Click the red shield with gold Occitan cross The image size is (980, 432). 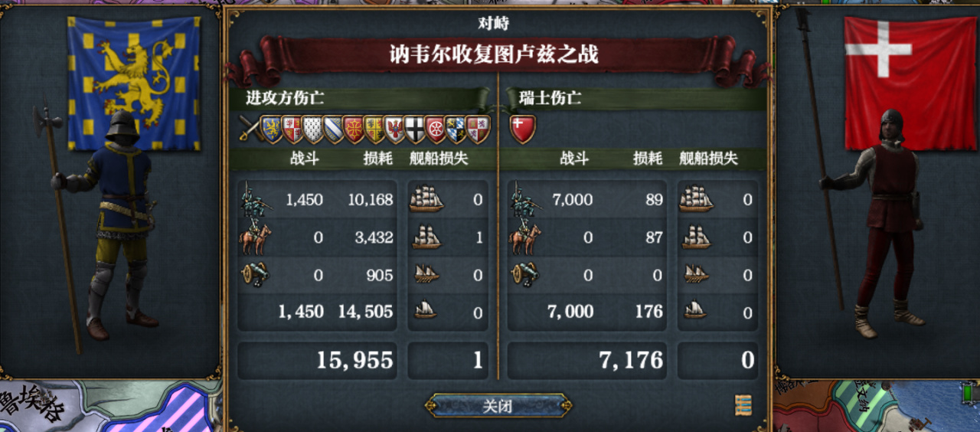click(353, 129)
